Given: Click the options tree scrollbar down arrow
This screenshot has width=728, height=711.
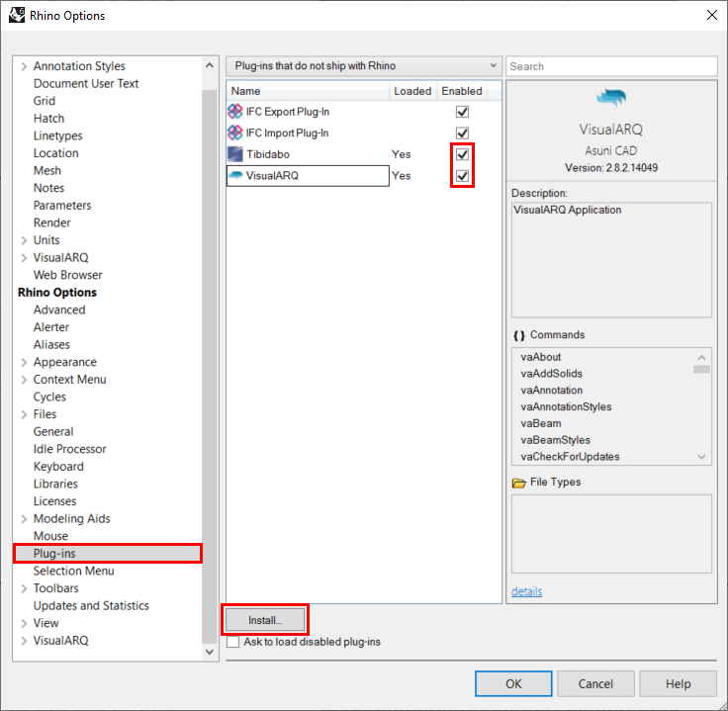Looking at the screenshot, I should pos(210,652).
